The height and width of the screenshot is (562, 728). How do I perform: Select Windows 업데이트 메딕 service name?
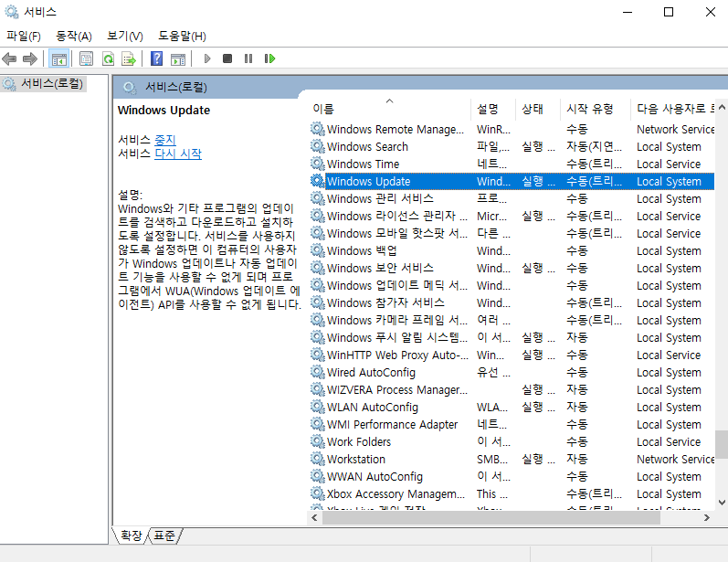click(397, 285)
